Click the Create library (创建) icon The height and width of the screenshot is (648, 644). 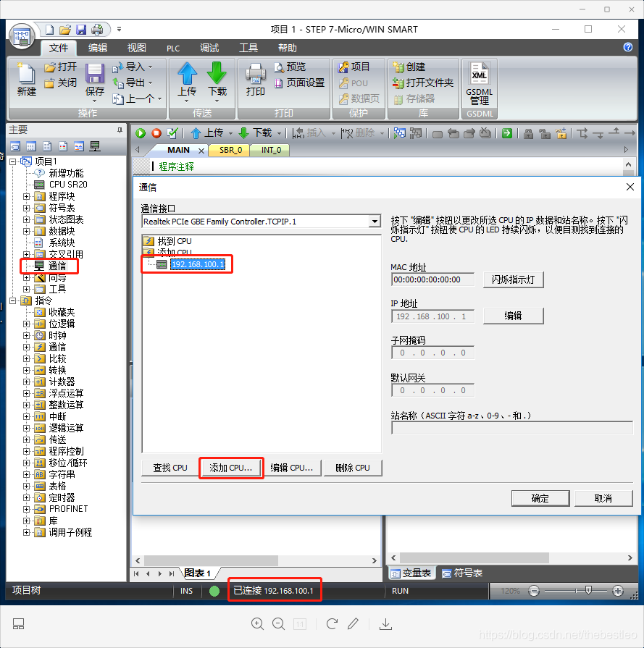pos(398,67)
